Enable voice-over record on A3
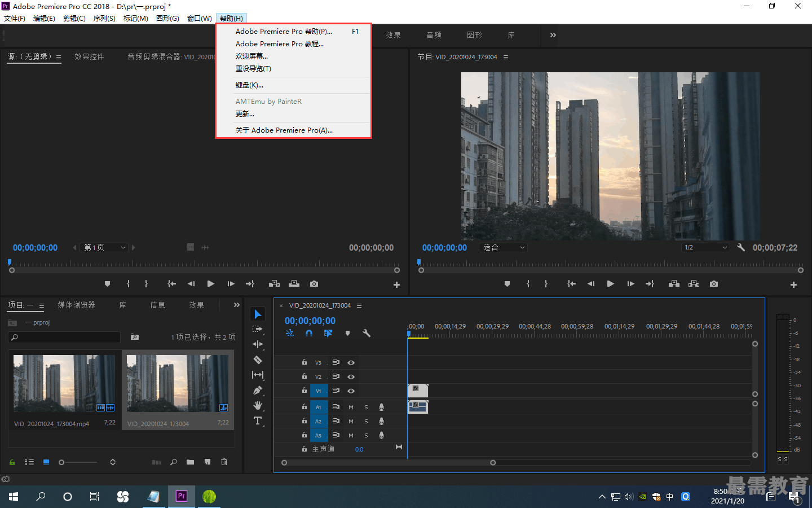The image size is (812, 508). click(381, 435)
